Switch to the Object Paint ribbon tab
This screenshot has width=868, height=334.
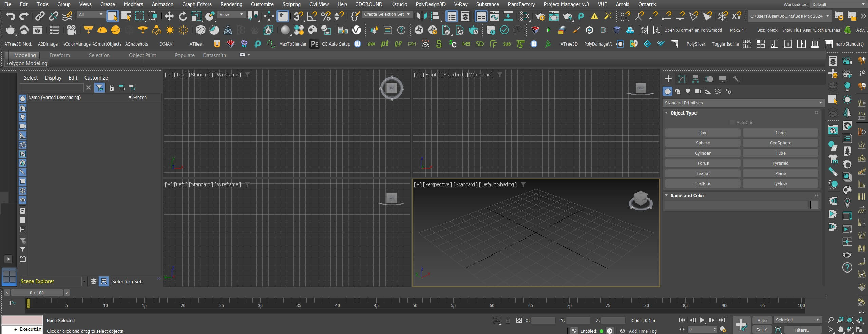coord(143,55)
